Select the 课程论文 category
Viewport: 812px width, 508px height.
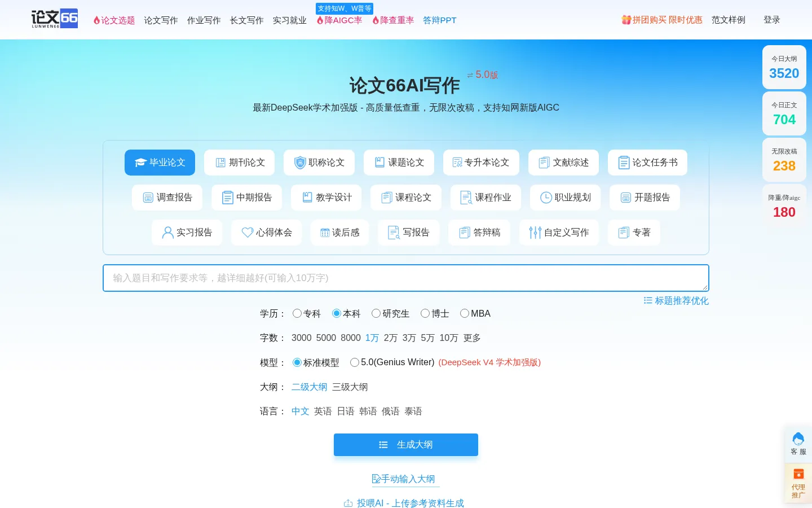[x=405, y=198]
